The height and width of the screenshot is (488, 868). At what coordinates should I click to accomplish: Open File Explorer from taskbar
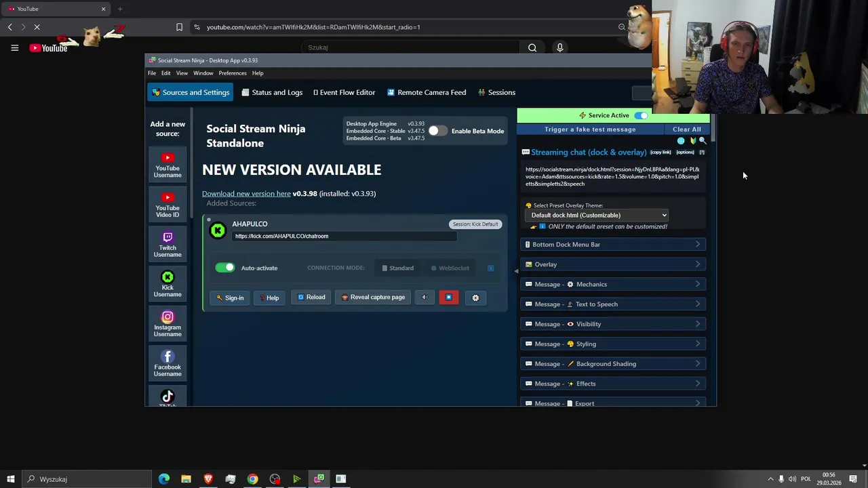(x=186, y=479)
